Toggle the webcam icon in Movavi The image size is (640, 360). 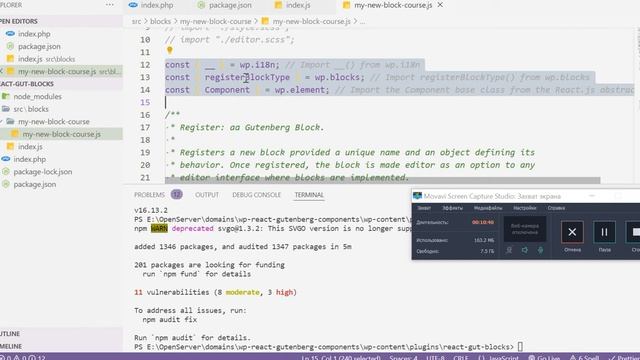509,250
